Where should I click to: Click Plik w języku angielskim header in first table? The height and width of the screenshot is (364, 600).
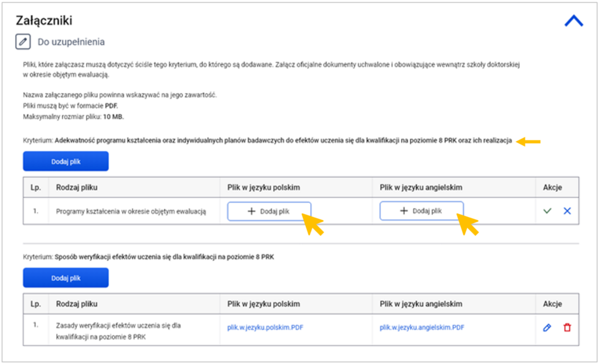click(x=421, y=187)
